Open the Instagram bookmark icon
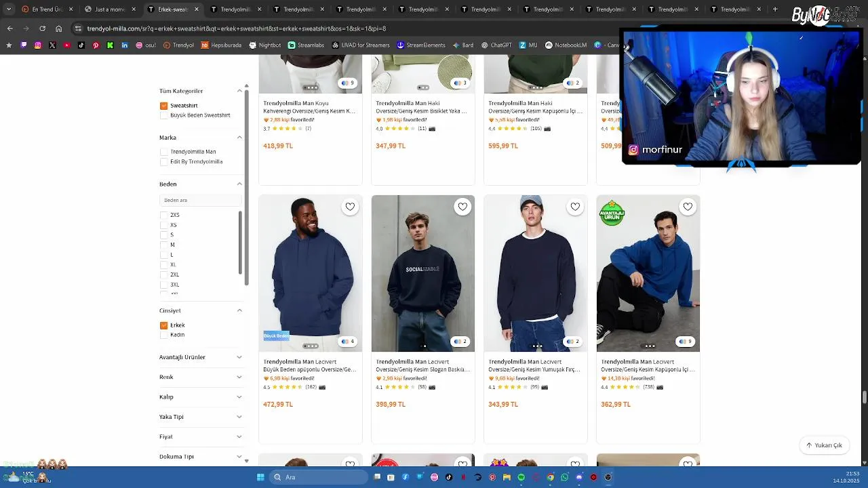The width and height of the screenshot is (868, 488). coord(38,45)
